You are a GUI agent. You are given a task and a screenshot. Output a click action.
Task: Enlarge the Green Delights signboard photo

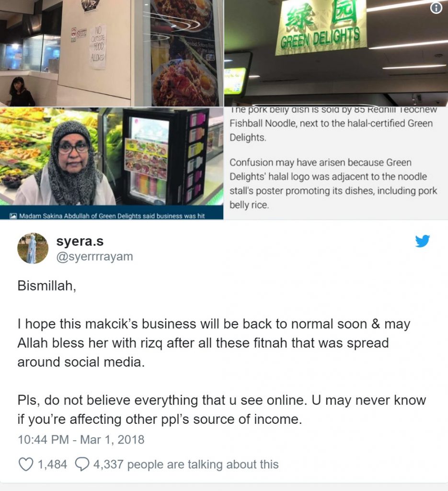pos(336,53)
